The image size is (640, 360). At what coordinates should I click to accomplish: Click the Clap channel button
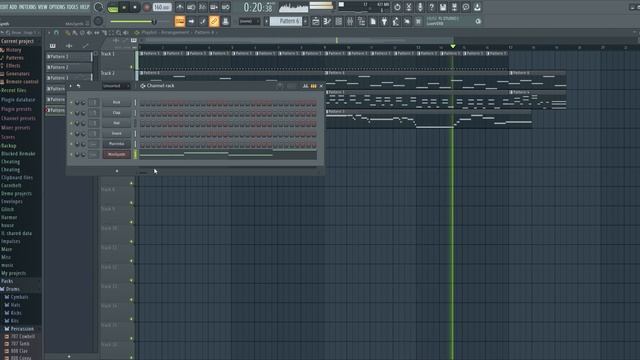coord(116,113)
